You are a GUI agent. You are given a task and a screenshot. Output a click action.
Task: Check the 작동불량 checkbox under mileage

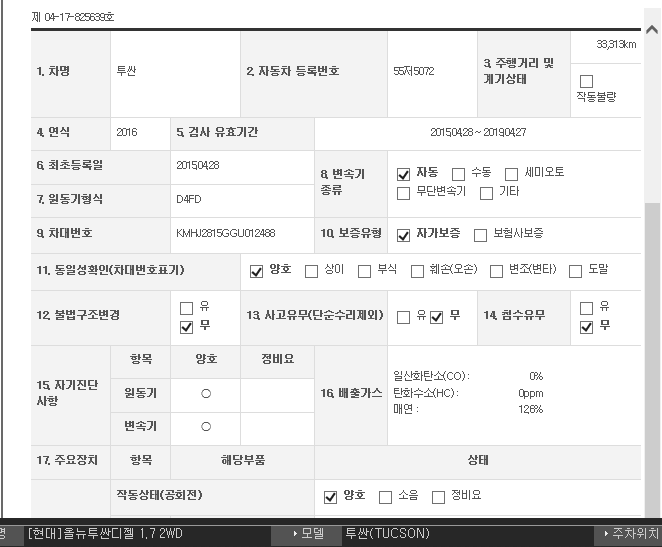tap(586, 81)
